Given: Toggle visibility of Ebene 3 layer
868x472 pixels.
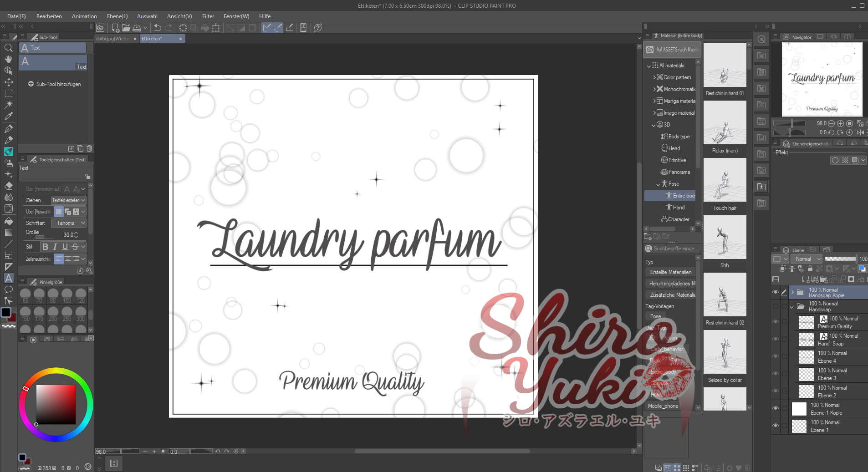Looking at the screenshot, I should (775, 374).
